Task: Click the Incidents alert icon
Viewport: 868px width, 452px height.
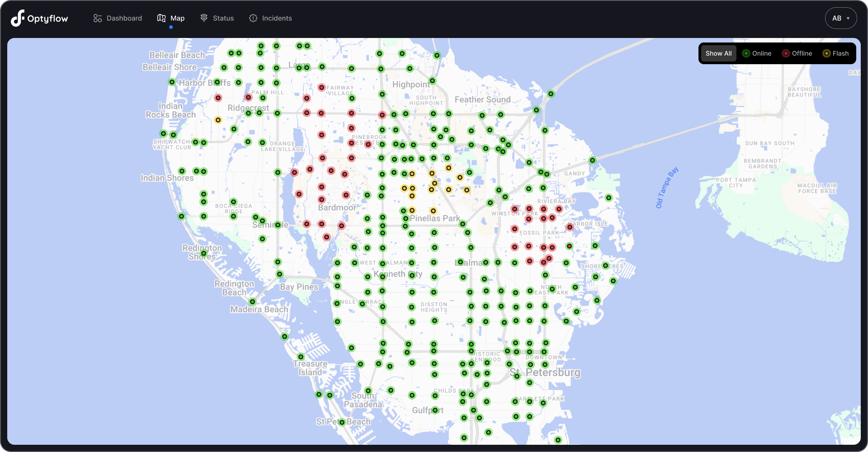Action: [x=253, y=18]
